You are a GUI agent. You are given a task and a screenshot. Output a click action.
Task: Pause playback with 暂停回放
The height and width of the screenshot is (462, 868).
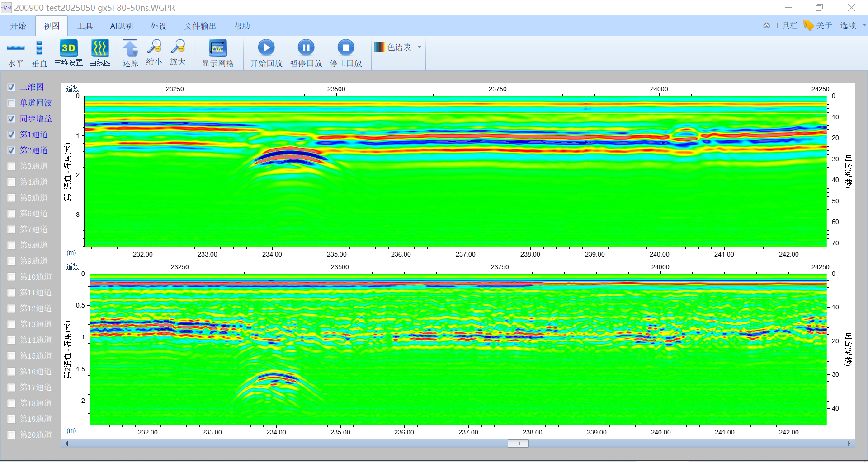(306, 47)
